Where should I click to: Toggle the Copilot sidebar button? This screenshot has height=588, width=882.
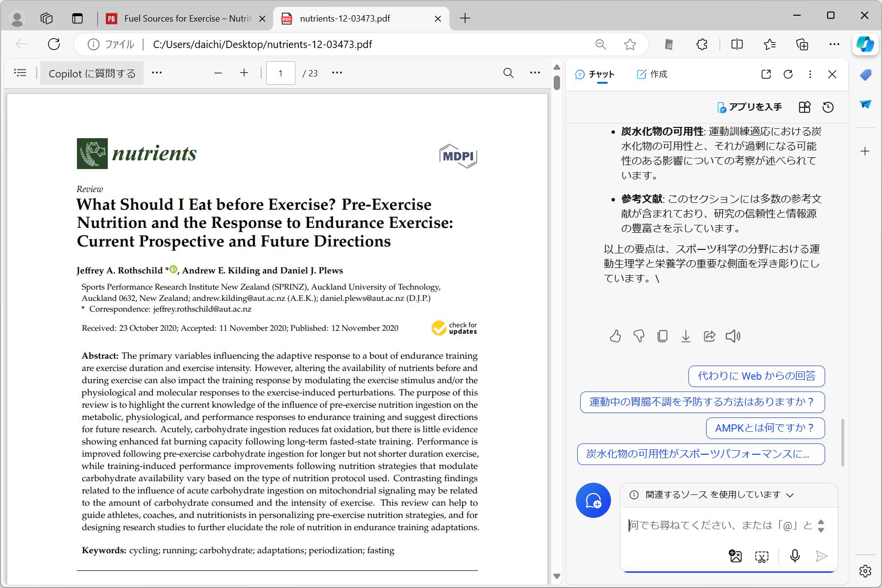tap(865, 44)
